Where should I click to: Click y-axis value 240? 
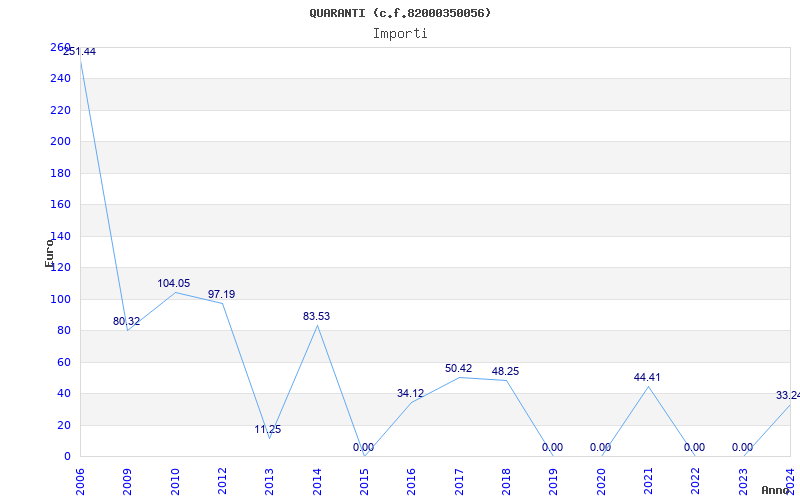pyautogui.click(x=60, y=79)
